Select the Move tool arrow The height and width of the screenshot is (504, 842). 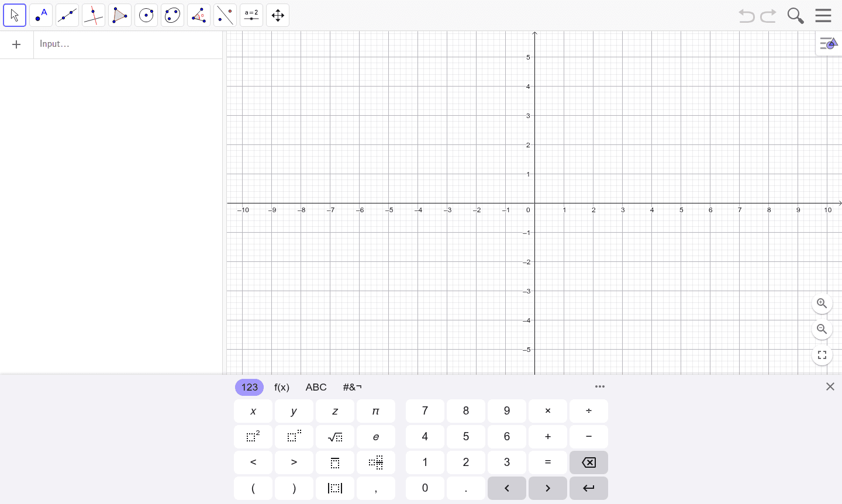point(15,15)
